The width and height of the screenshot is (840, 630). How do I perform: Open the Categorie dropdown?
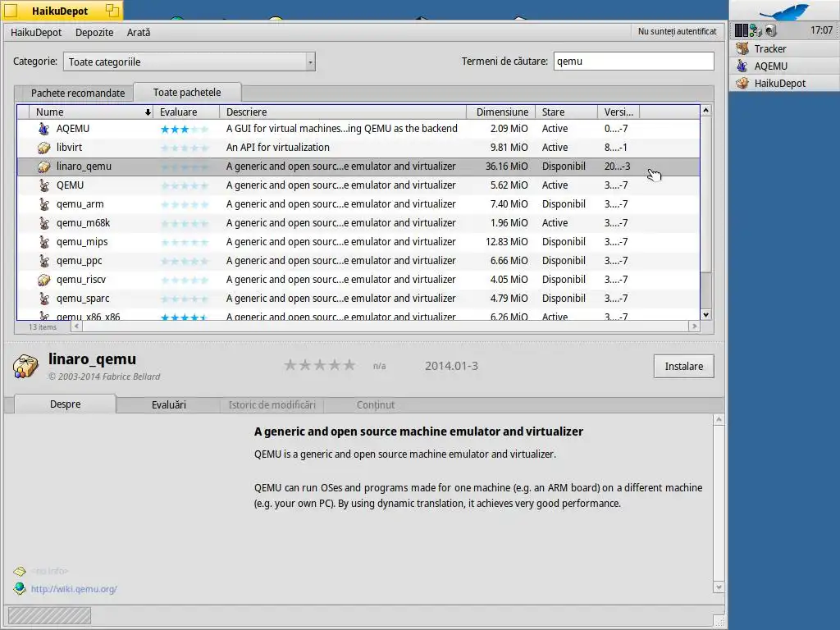189,62
